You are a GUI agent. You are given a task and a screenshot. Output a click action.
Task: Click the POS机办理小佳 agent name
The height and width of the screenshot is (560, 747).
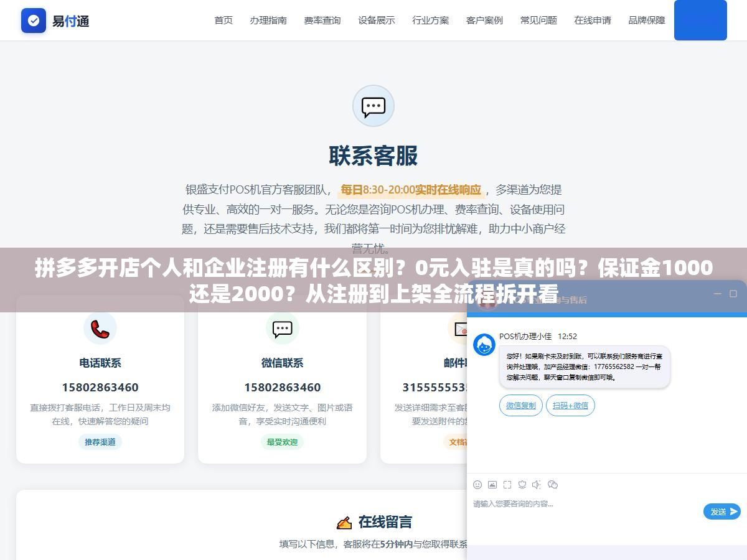(x=525, y=337)
